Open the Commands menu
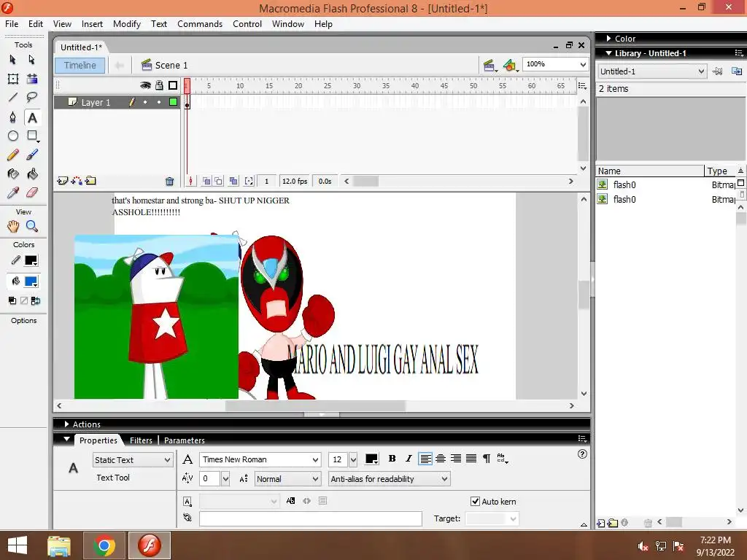747x560 pixels. (200, 24)
